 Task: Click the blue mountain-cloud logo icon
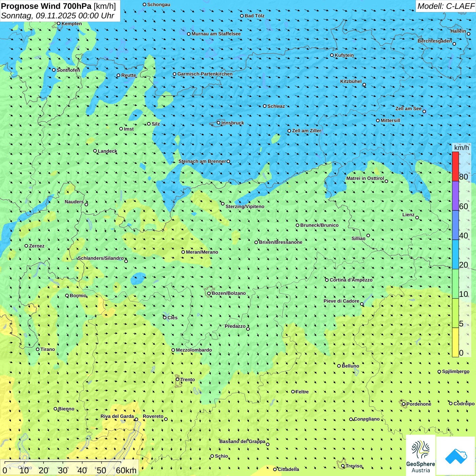click(456, 456)
